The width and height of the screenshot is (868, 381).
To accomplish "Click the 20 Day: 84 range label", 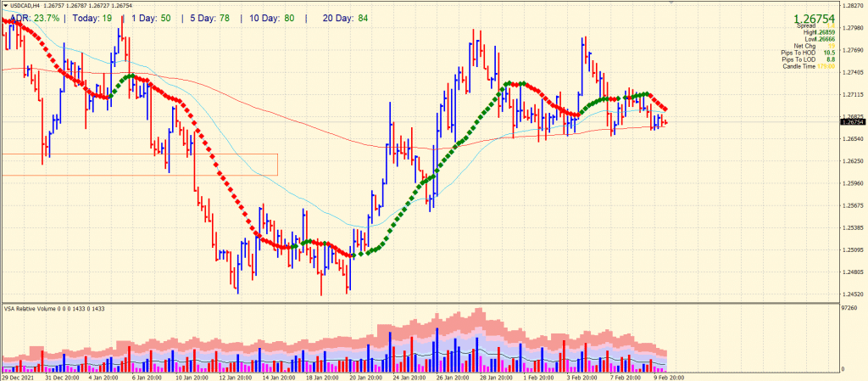I will click(x=346, y=19).
